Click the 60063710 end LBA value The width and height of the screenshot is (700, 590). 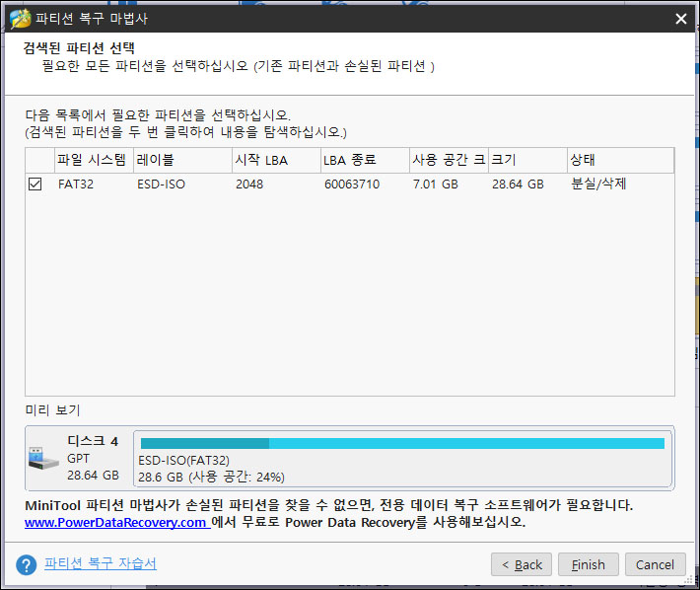[x=352, y=184]
